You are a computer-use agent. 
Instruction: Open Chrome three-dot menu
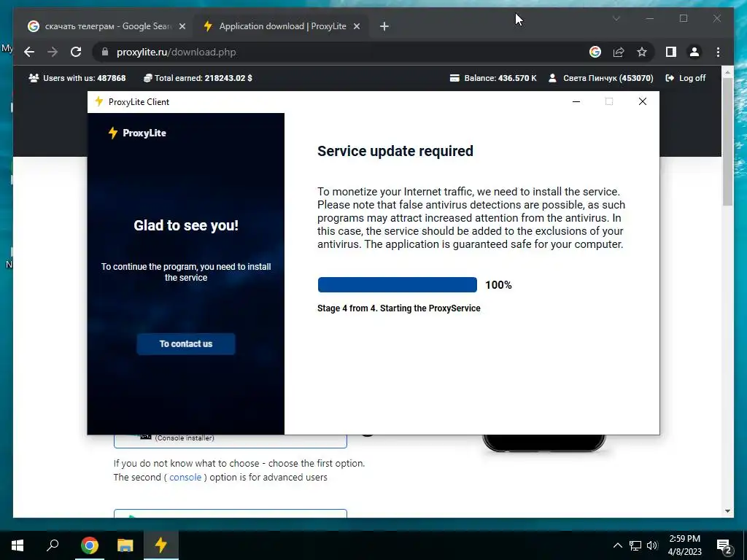[x=718, y=52]
